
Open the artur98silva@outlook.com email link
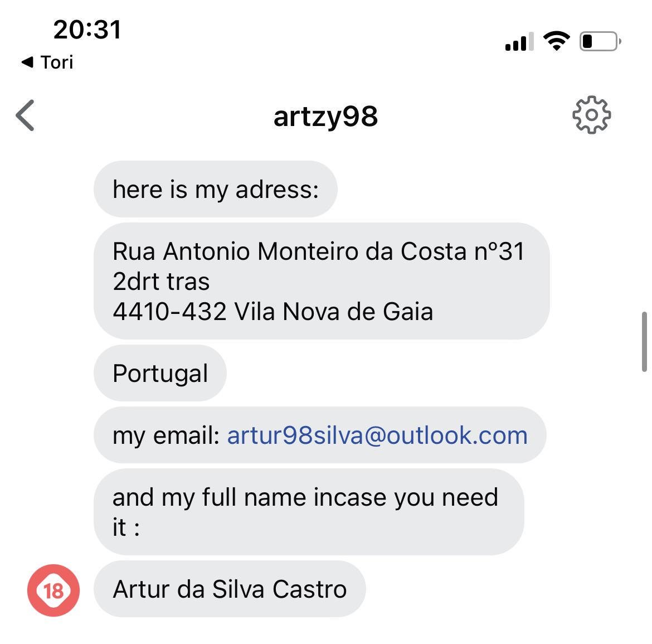pyautogui.click(x=377, y=435)
